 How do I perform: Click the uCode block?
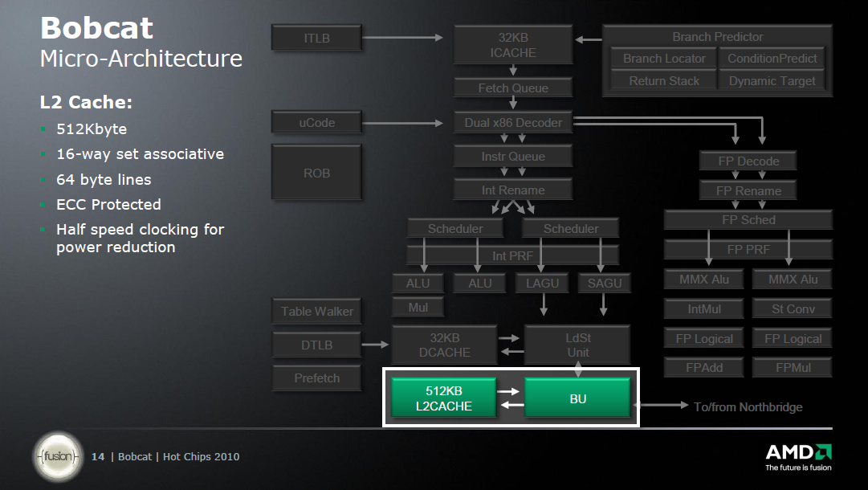click(x=316, y=123)
